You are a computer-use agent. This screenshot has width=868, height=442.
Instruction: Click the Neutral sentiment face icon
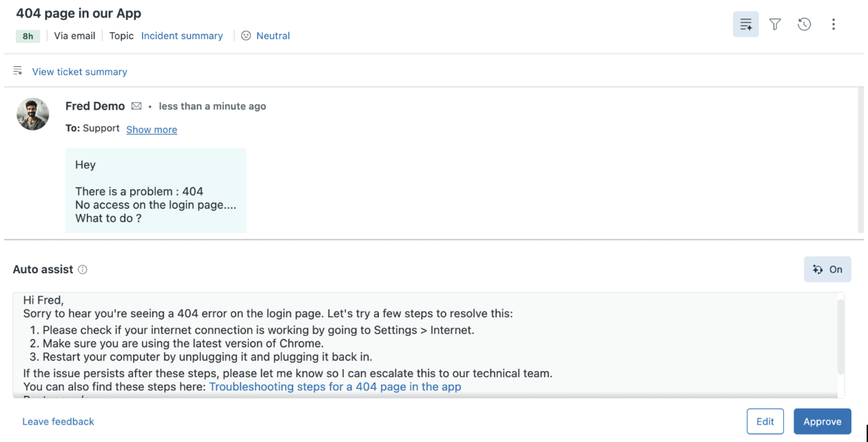pos(246,36)
